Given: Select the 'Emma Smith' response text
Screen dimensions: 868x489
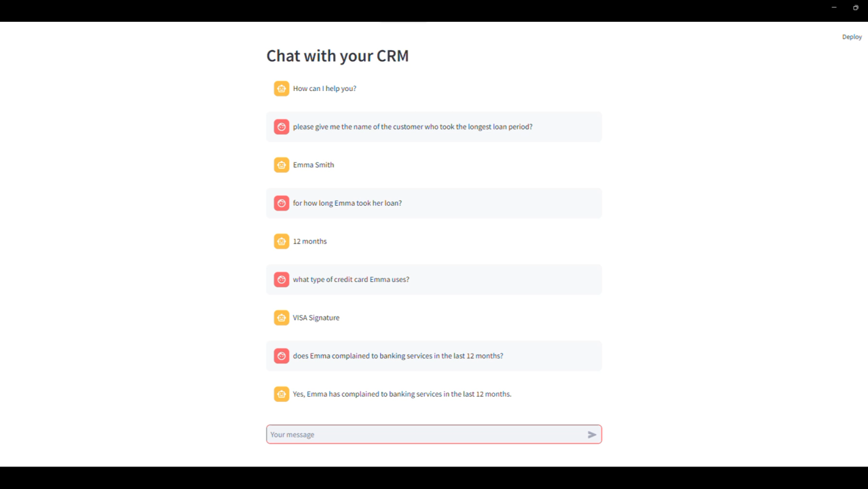Looking at the screenshot, I should pyautogui.click(x=314, y=165).
